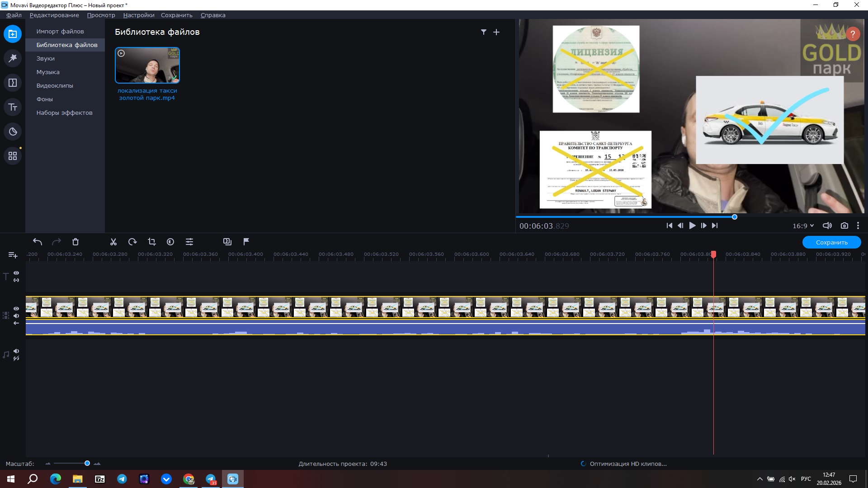
Task: Open Clip properties sliders icon
Action: click(x=189, y=242)
